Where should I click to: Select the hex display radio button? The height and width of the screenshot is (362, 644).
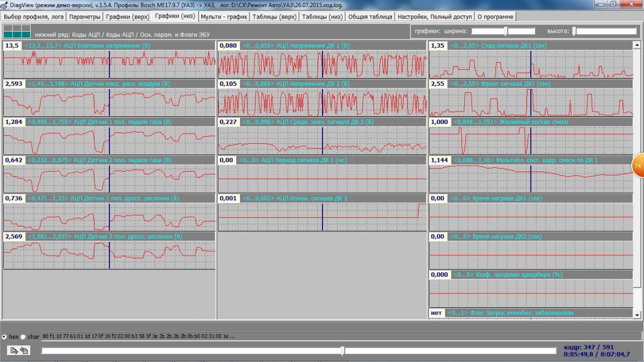(x=5, y=337)
